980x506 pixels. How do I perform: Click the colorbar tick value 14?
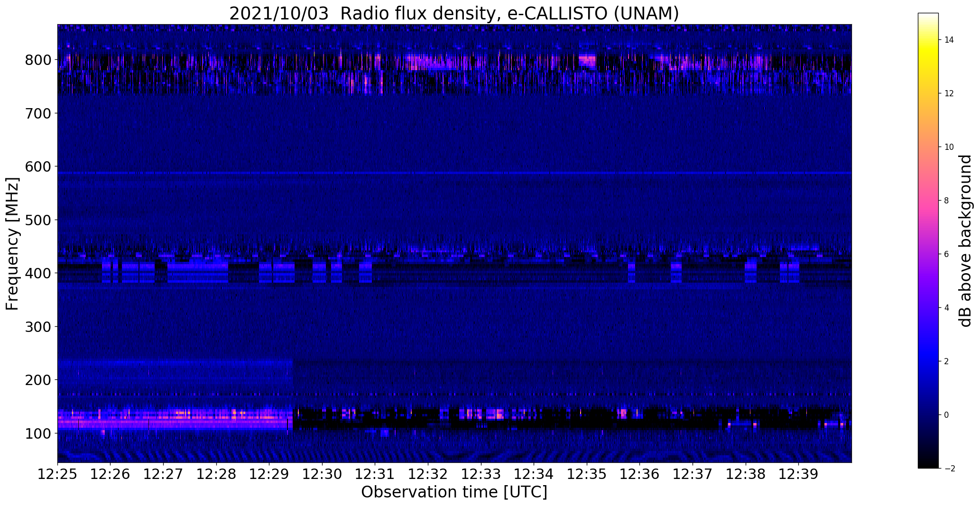click(x=949, y=40)
